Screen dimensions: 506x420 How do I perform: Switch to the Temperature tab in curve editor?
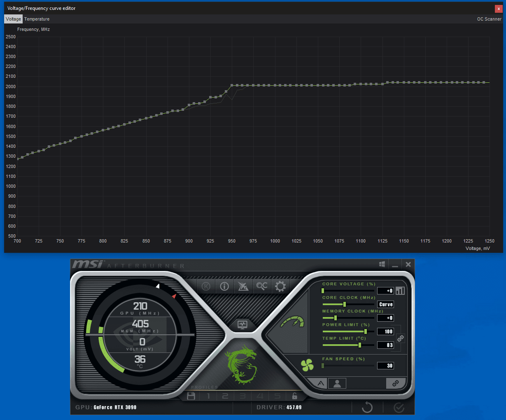pyautogui.click(x=37, y=19)
